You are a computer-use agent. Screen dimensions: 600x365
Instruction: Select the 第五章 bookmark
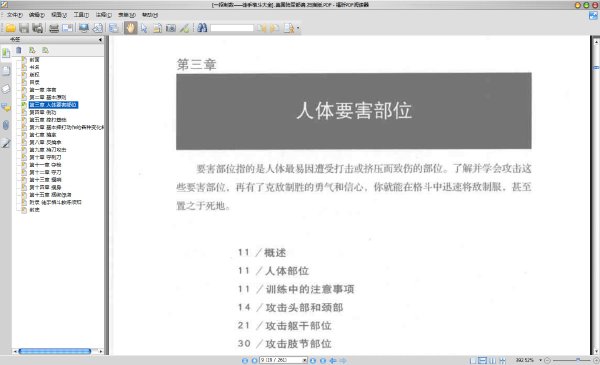47,120
